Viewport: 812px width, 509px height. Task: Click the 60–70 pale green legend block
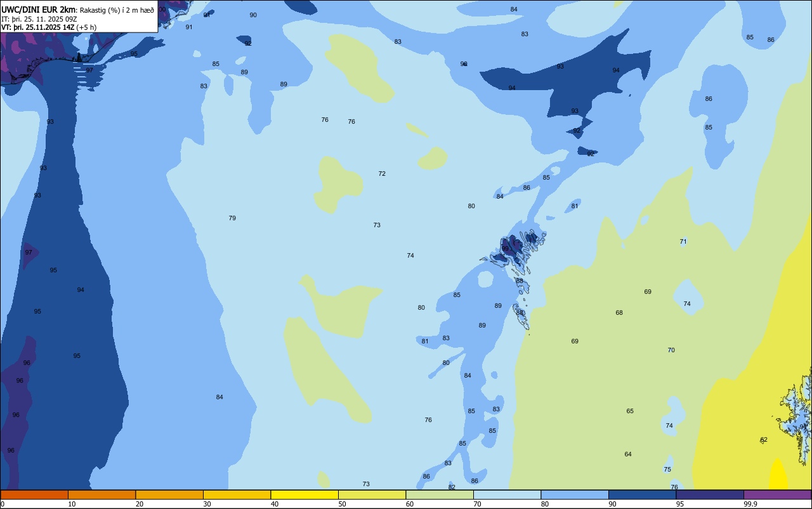click(440, 494)
